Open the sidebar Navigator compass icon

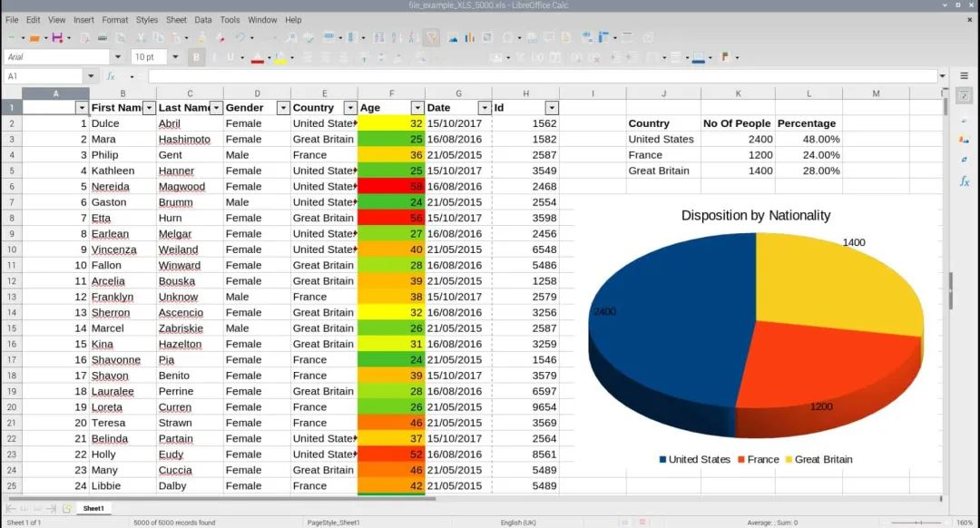click(965, 160)
